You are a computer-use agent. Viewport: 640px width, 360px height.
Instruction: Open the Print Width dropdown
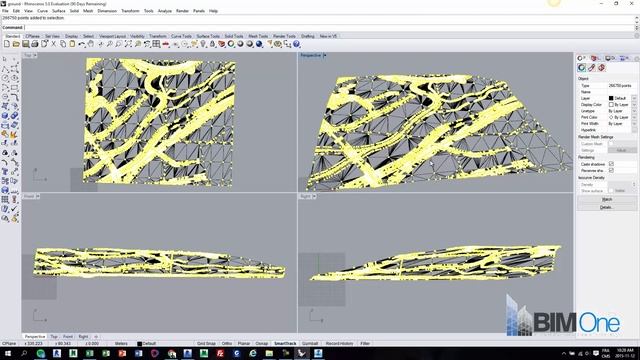click(634, 123)
